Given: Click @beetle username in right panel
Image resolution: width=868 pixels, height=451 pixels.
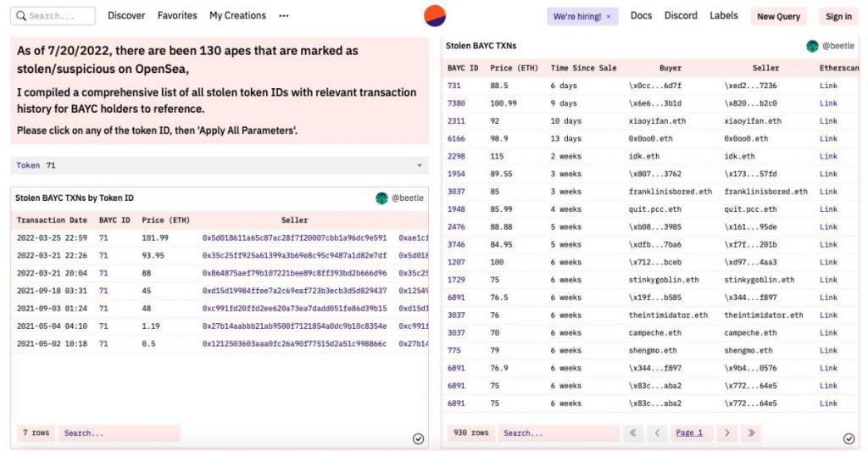Looking at the screenshot, I should (838, 46).
